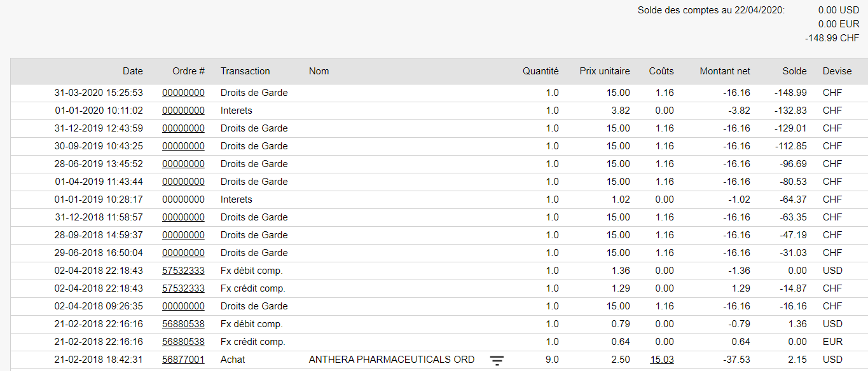The image size is (868, 371).
Task: Open the menu icon beside ANTHERA PHARMACEUTICALS ORD
Action: click(497, 360)
